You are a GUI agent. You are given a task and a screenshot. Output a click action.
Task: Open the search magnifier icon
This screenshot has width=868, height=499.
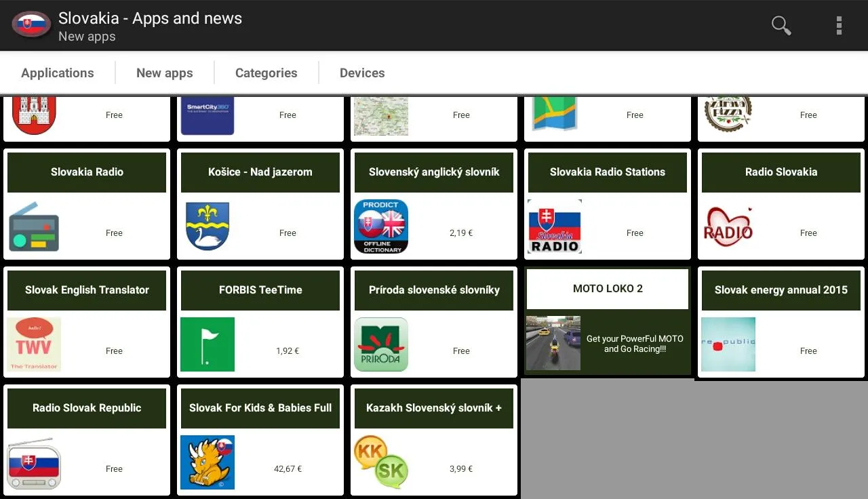(x=781, y=26)
